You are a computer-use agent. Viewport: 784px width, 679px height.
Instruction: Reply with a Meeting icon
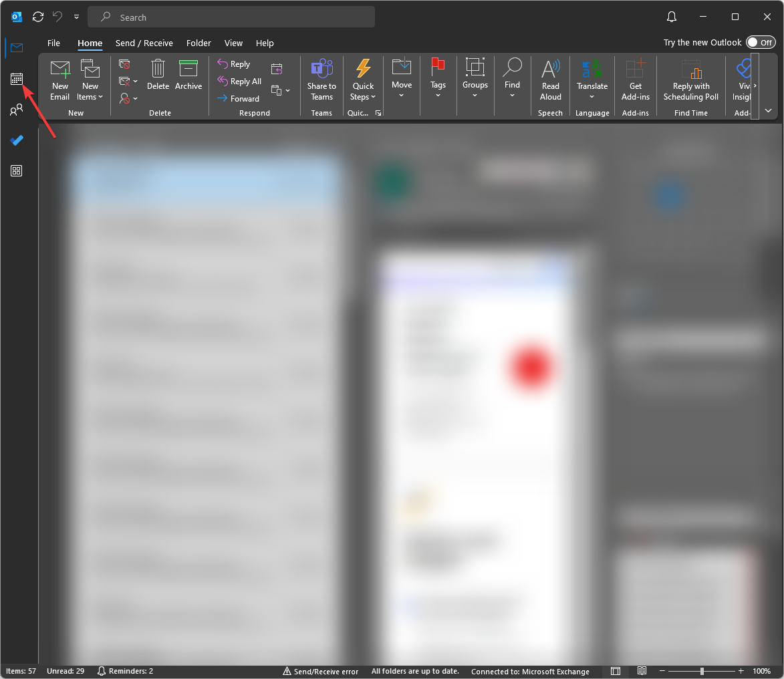pyautogui.click(x=277, y=68)
